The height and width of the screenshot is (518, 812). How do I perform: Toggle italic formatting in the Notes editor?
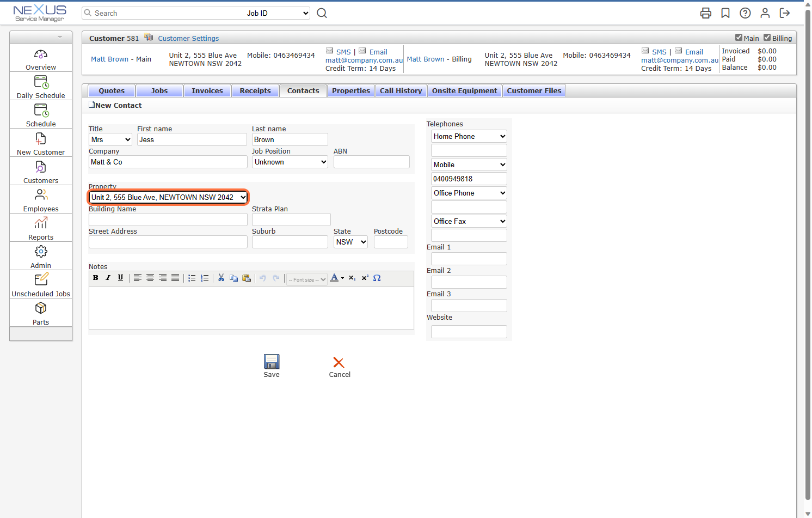[x=108, y=278]
